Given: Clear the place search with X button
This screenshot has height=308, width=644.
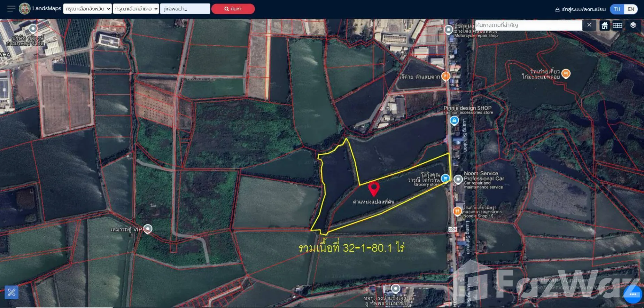Looking at the screenshot, I should 589,25.
